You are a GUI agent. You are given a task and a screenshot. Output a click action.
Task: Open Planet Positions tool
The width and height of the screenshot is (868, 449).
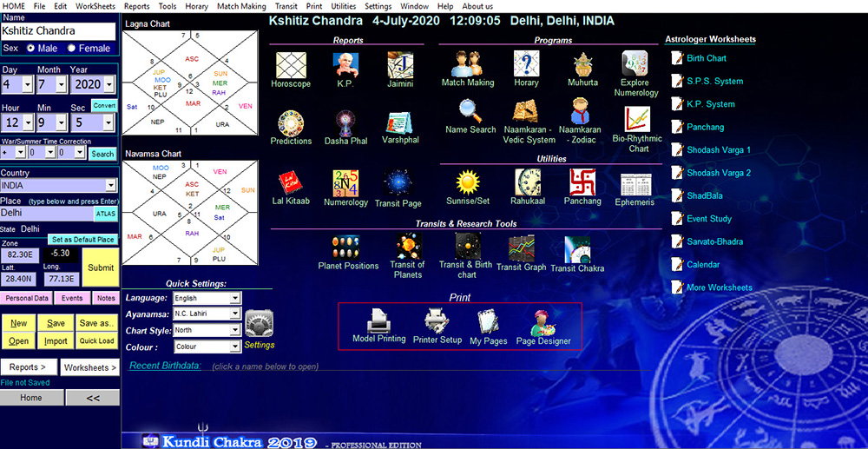(346, 248)
